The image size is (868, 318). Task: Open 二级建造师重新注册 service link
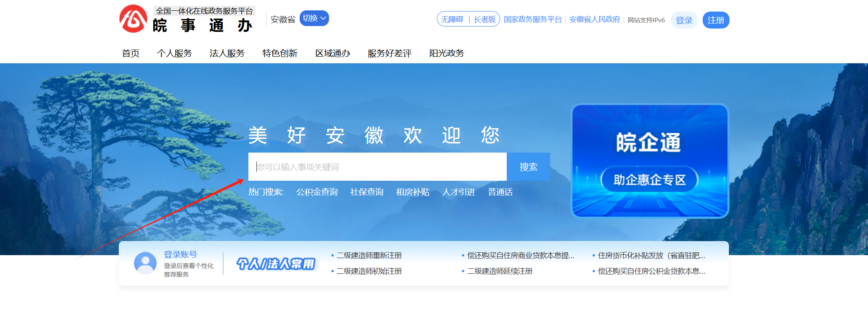(369, 256)
